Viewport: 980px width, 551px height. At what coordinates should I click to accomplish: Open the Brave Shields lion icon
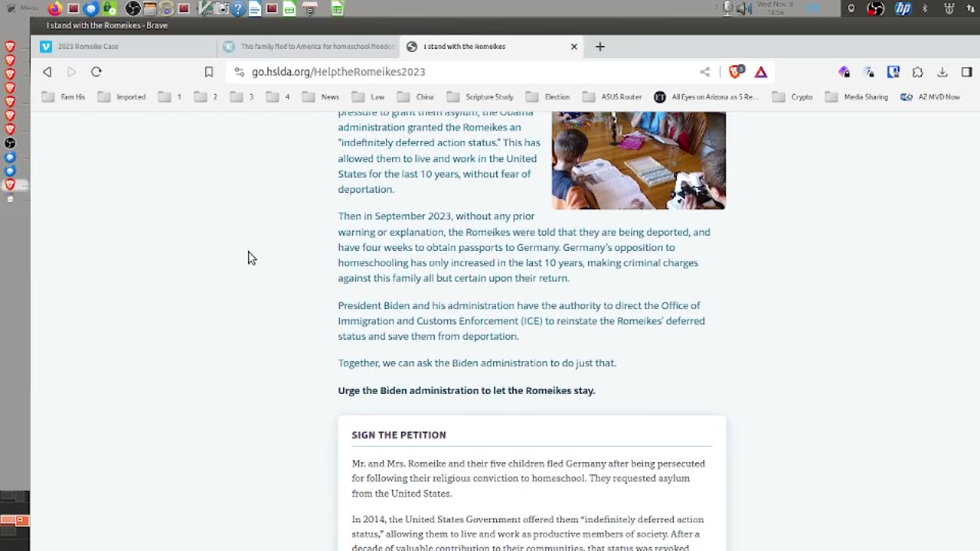736,72
